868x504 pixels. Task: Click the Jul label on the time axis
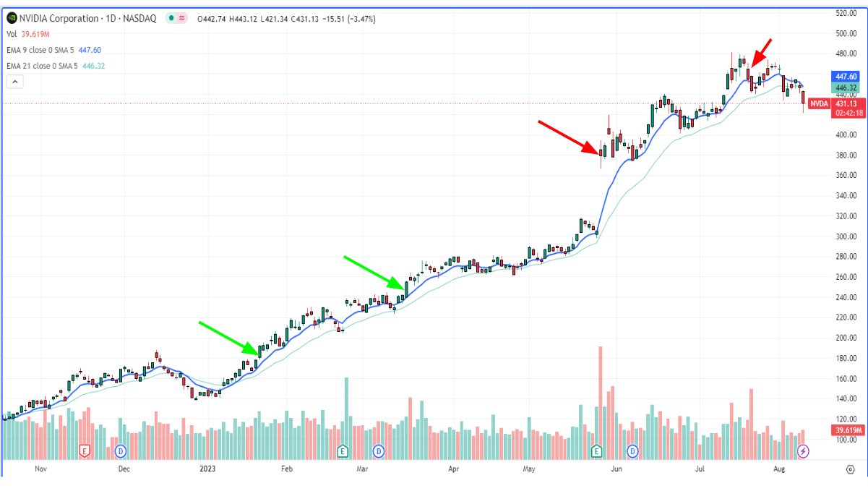point(700,469)
